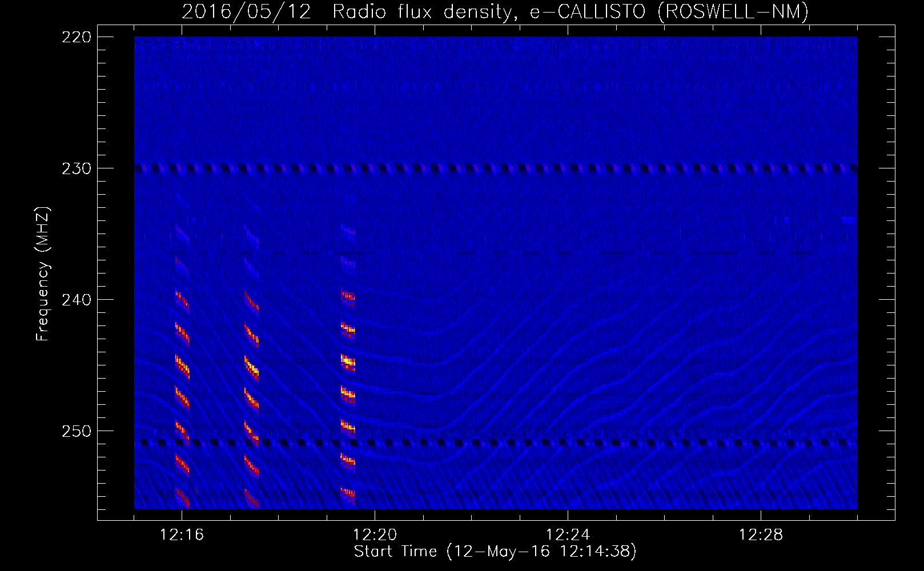Click the radio burst column near 12:16
The width and height of the screenshot is (924, 571).
pos(182,365)
